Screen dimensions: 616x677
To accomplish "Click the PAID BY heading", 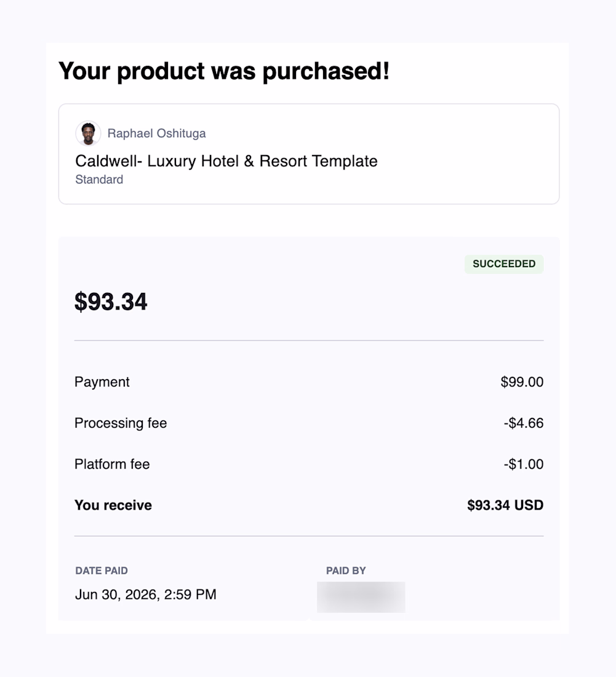I will (x=346, y=571).
